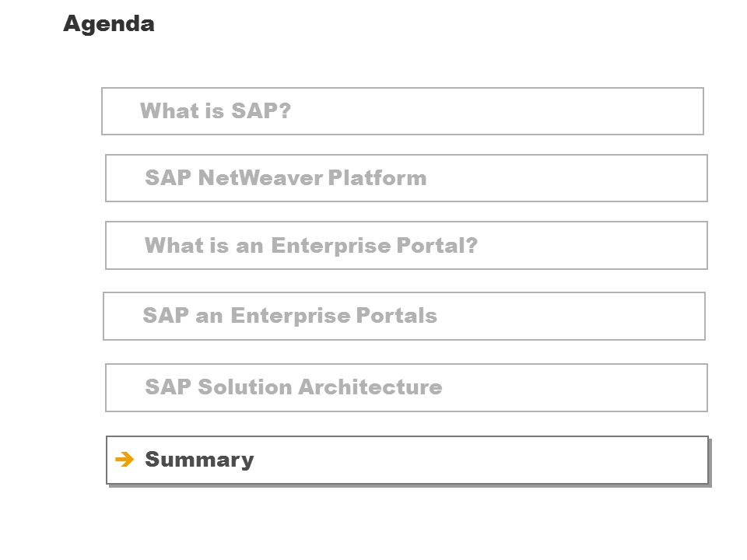Click the word 'Solution'
747x560 pixels.
click(x=245, y=387)
